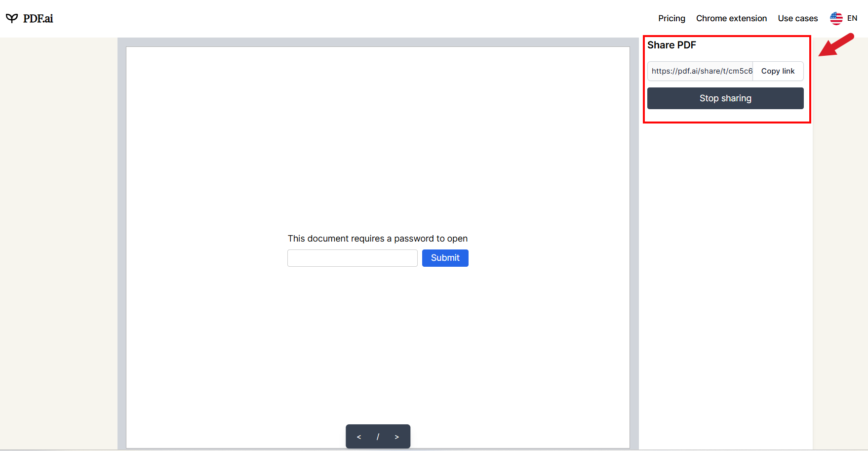
Task: Go to next page with right chevron
Action: [396, 437]
